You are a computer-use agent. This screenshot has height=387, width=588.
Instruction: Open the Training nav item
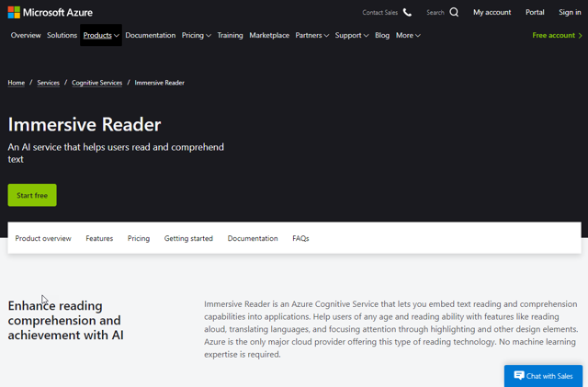point(230,35)
